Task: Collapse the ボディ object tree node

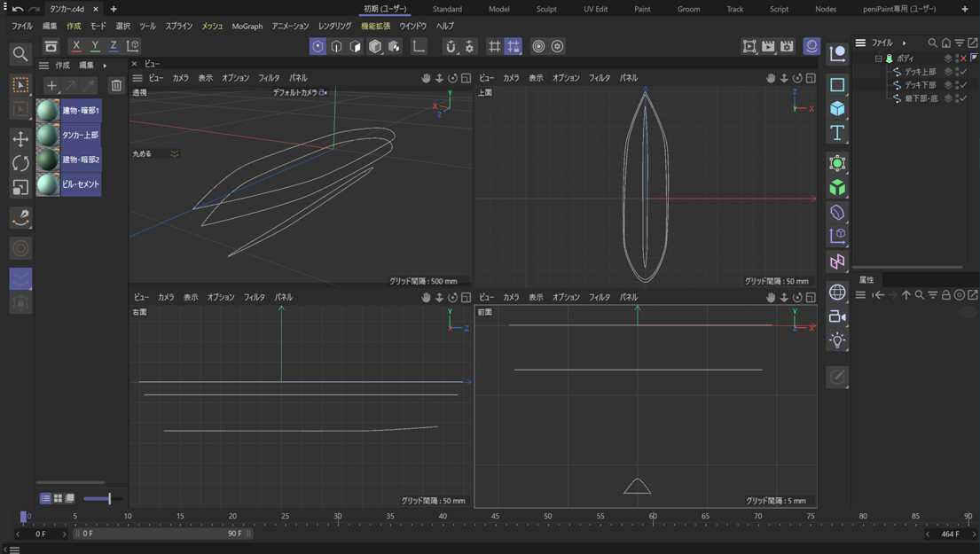Action: point(878,59)
